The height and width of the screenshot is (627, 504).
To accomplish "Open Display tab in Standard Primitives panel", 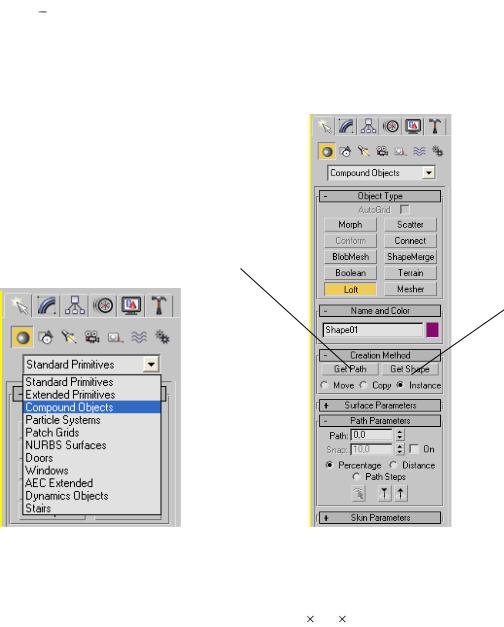I will point(131,306).
